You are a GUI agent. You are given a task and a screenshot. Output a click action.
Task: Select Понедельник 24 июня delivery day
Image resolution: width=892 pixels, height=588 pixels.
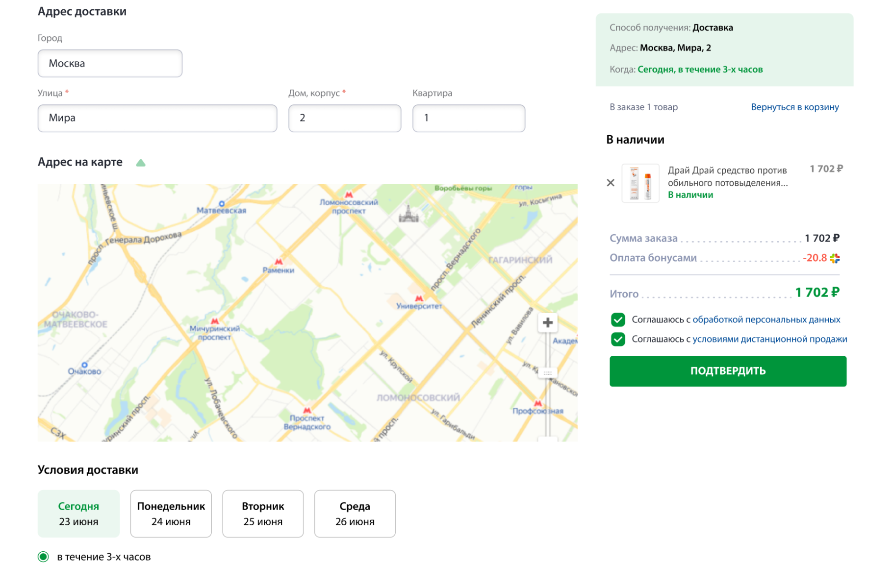click(171, 514)
